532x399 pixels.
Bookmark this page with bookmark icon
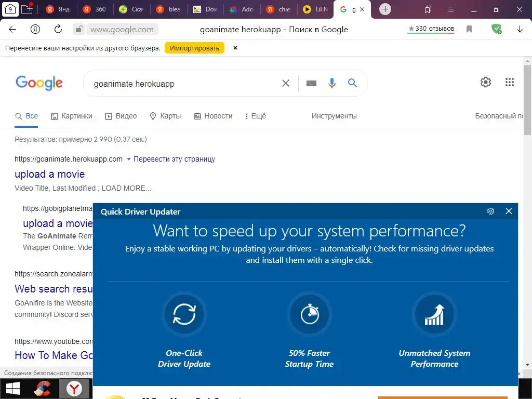(469, 29)
